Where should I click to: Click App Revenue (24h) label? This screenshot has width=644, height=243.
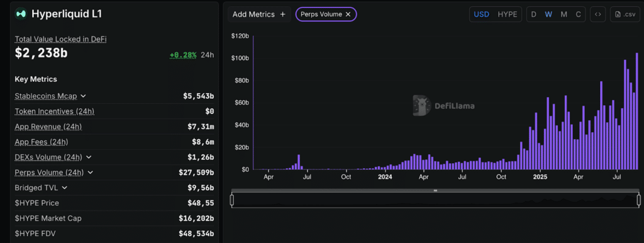tap(48, 127)
